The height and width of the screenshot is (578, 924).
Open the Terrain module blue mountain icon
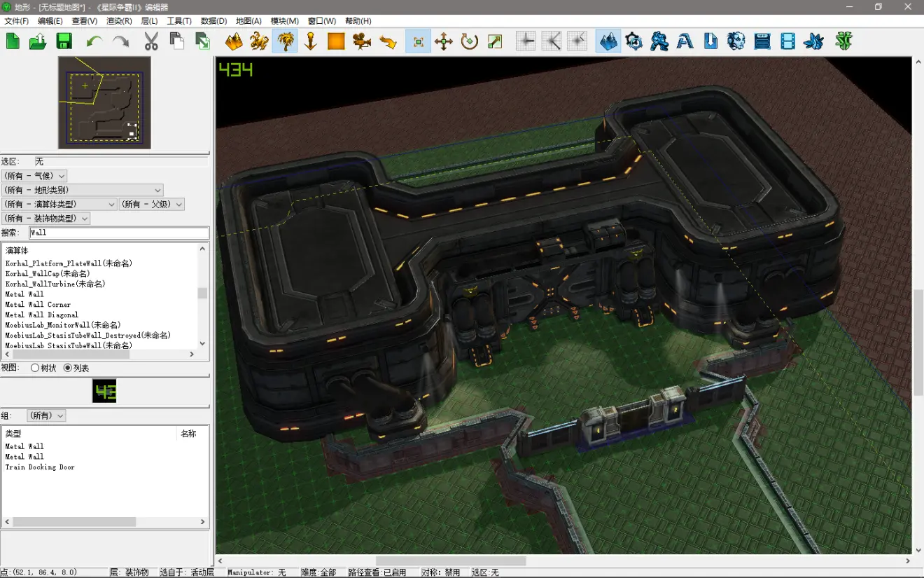[x=608, y=41]
